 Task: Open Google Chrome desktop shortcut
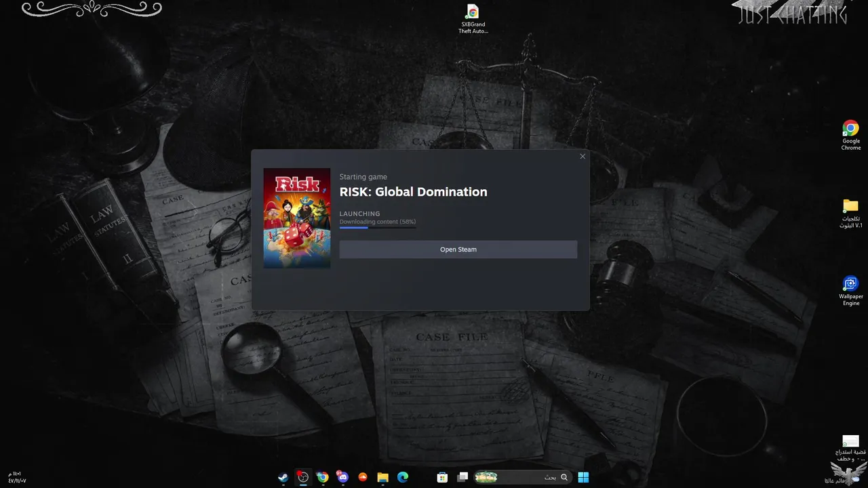851,135
